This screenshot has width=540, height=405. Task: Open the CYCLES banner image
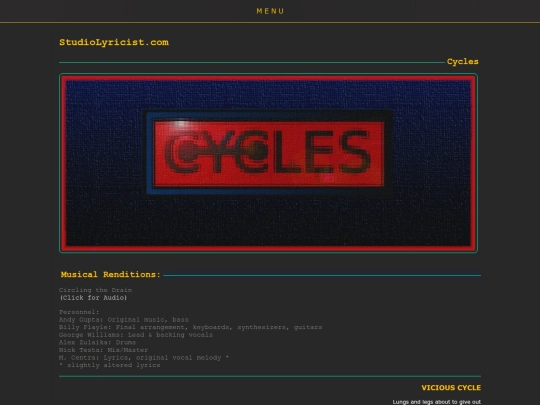tap(268, 163)
